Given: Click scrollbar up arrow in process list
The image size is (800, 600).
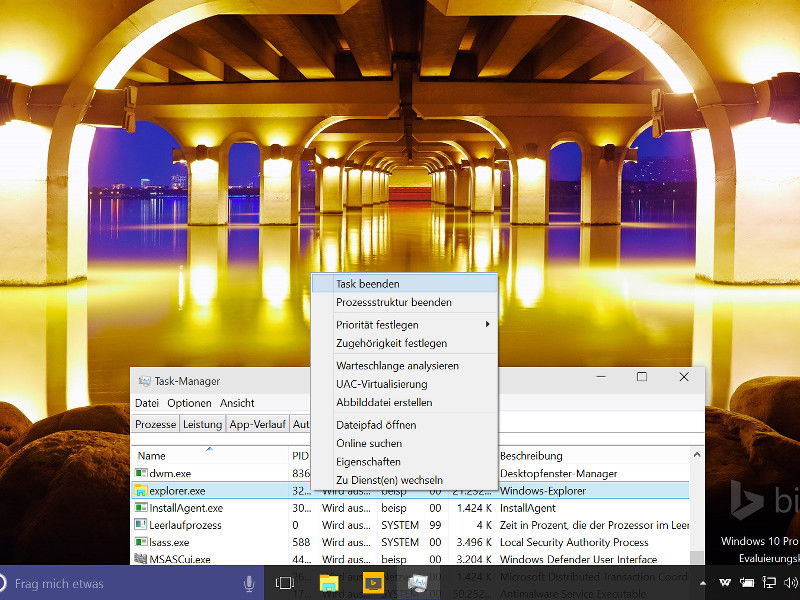Looking at the screenshot, I should (697, 455).
